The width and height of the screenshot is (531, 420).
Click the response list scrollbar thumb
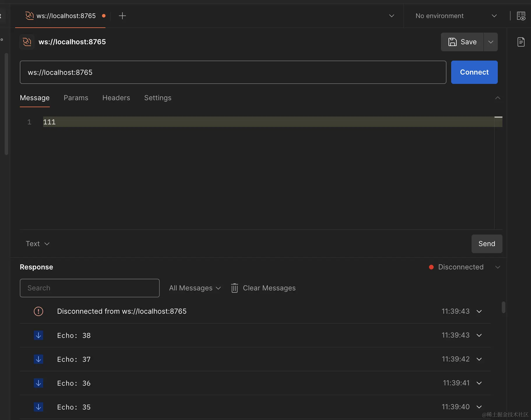click(503, 307)
